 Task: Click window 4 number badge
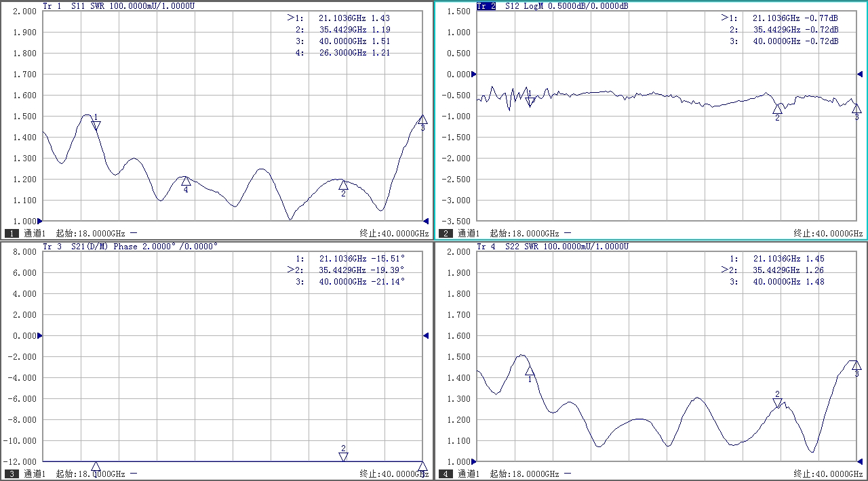coord(446,474)
